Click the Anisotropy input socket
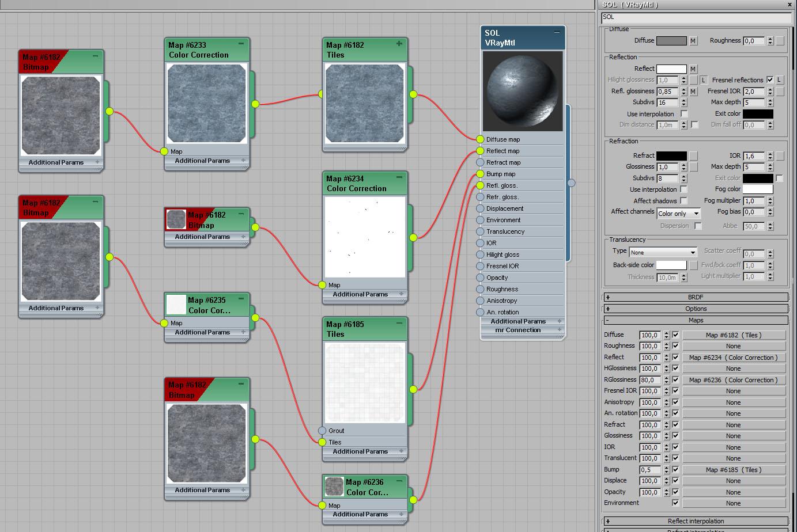The image size is (797, 532). (x=480, y=301)
